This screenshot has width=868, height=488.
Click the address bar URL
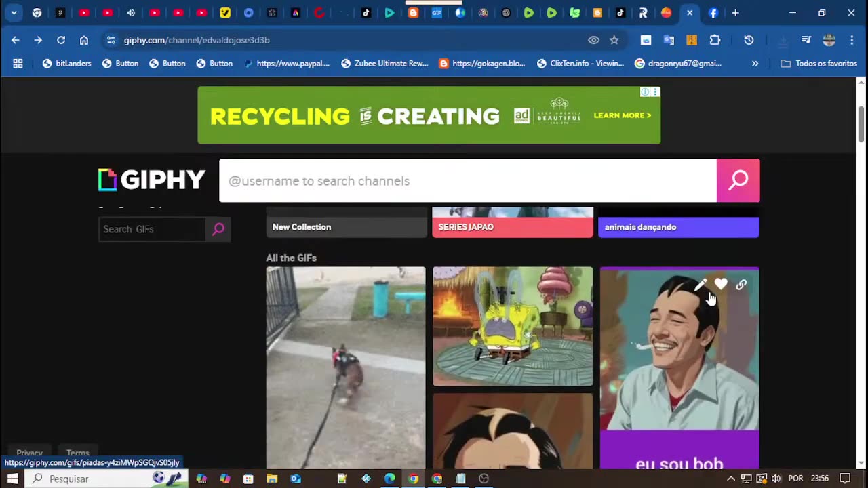pos(197,40)
